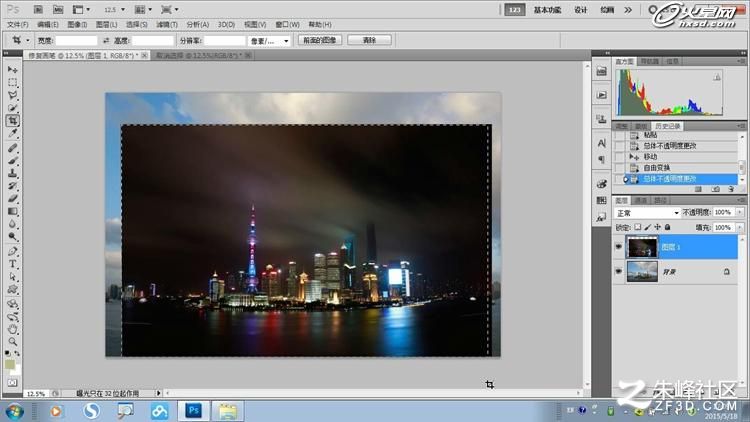Select the 3D Camera Orbit tool
Screen dimensions: 750x422
point(12,317)
